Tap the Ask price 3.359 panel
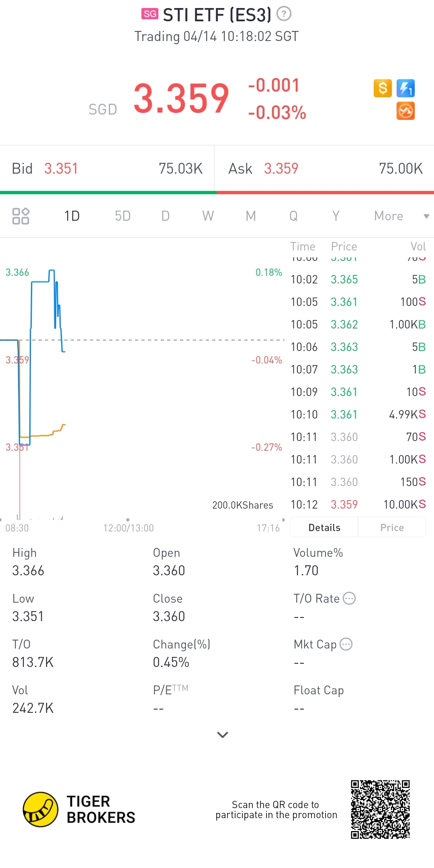 pos(325,168)
